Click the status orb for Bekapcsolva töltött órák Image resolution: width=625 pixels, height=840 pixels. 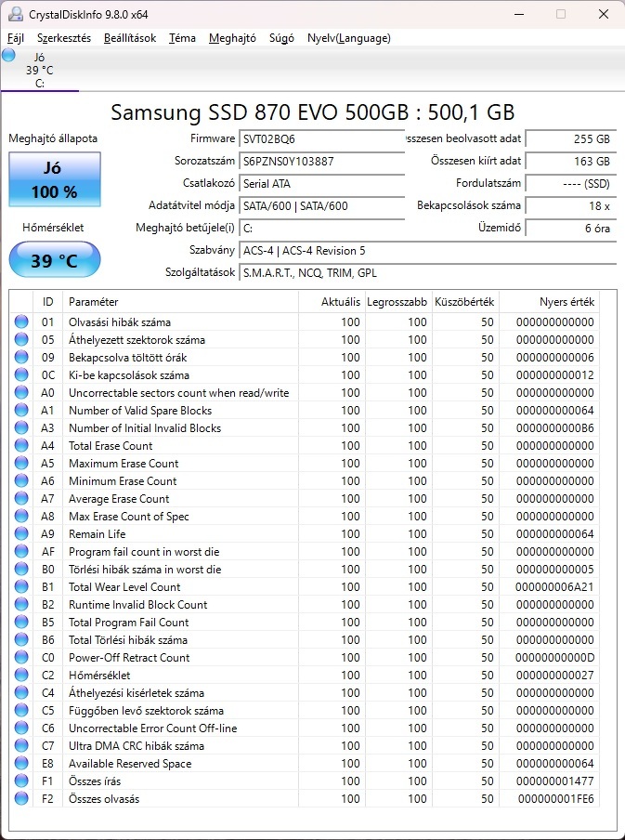(21, 358)
